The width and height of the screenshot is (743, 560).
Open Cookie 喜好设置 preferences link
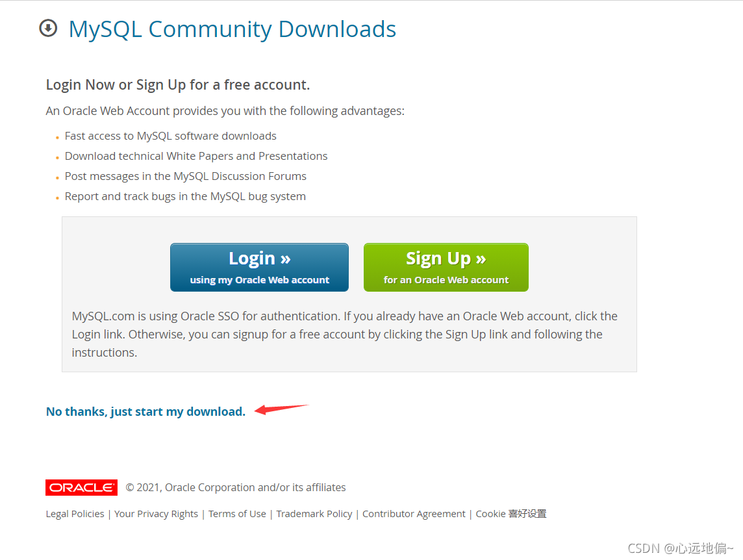510,514
